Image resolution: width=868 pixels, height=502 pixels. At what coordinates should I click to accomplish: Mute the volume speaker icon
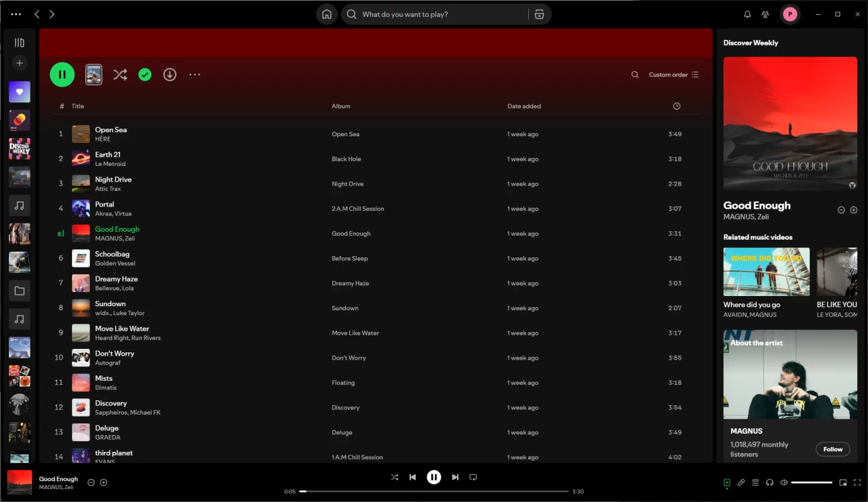point(784,482)
